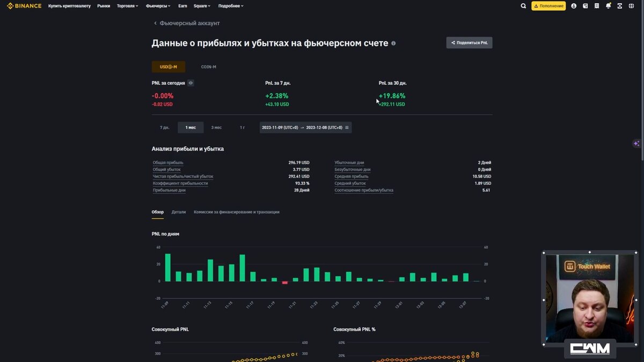Screen dimensions: 644x362
Task: Select the 3 мес time period filter
Action: pos(216,127)
